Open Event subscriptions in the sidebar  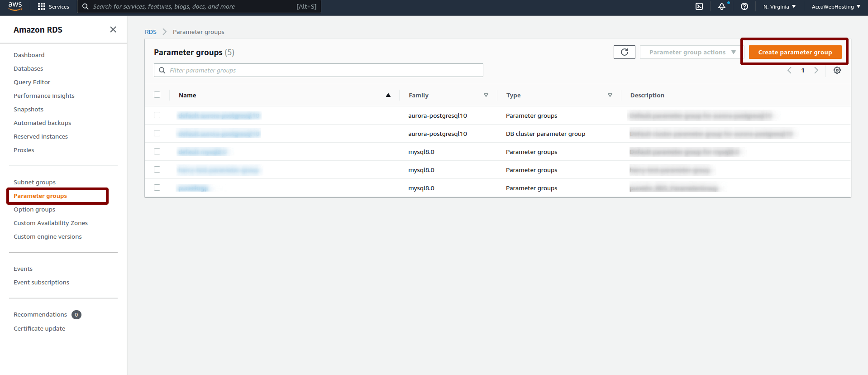pyautogui.click(x=41, y=282)
